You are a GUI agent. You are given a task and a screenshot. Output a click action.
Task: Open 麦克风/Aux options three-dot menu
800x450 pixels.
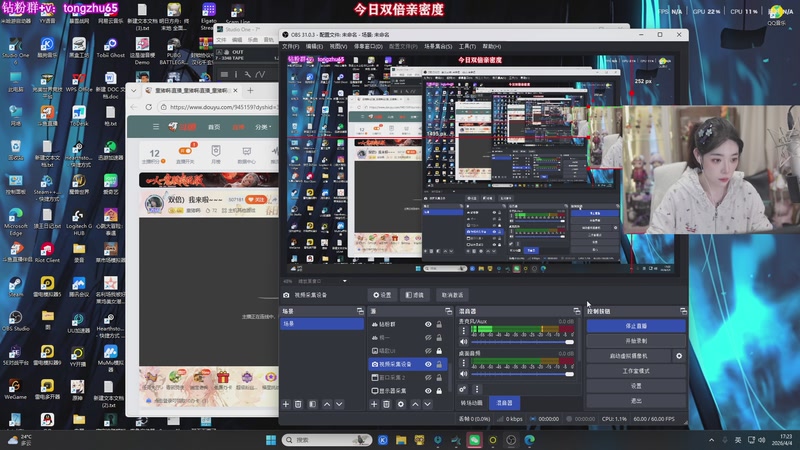[x=463, y=331]
